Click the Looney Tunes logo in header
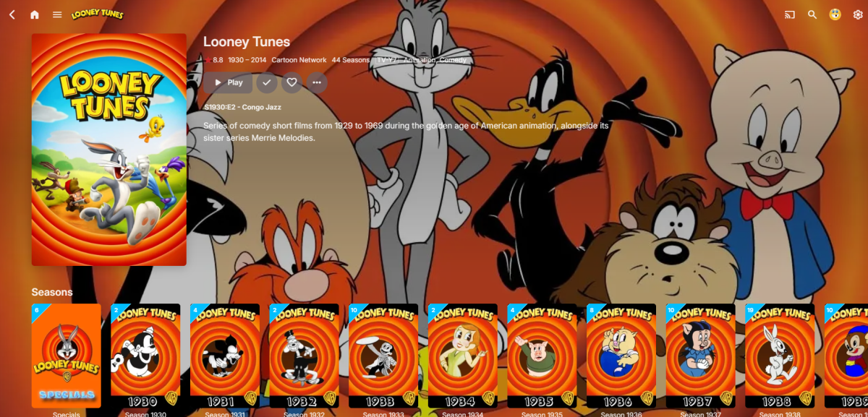 click(97, 14)
